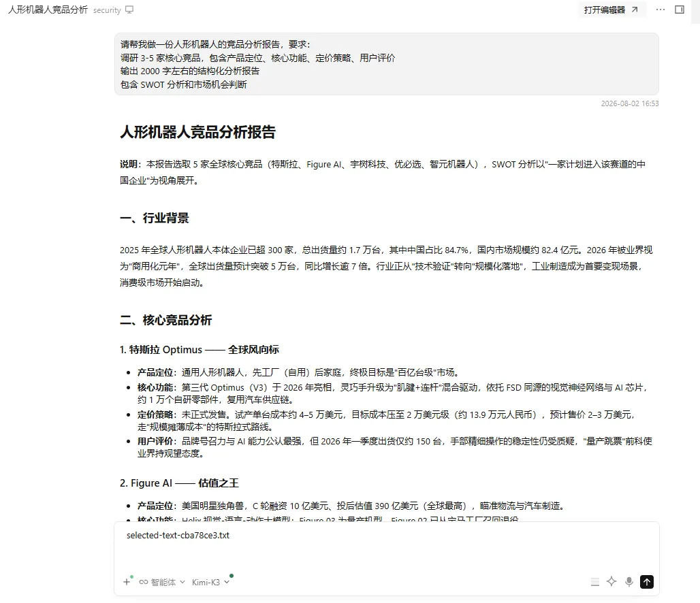Click the attached file selected-text-cba78ce3.txt
This screenshot has width=700, height=603.
pos(178,535)
